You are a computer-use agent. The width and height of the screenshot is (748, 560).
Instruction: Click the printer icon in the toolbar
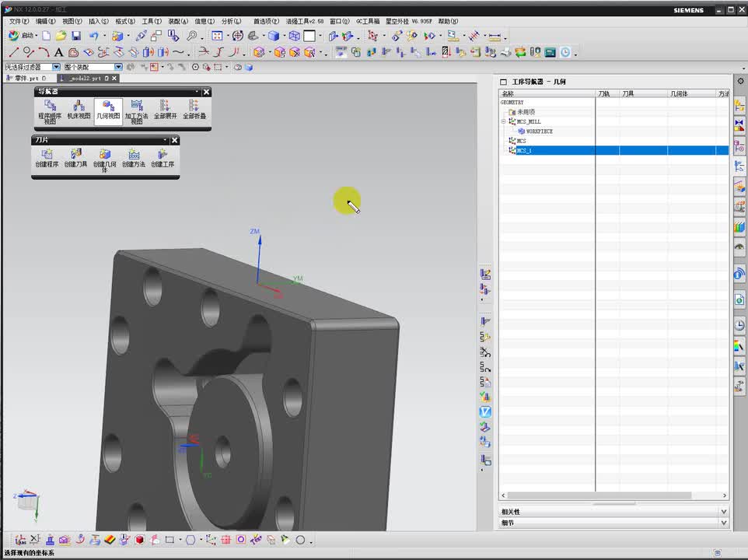click(x=505, y=52)
